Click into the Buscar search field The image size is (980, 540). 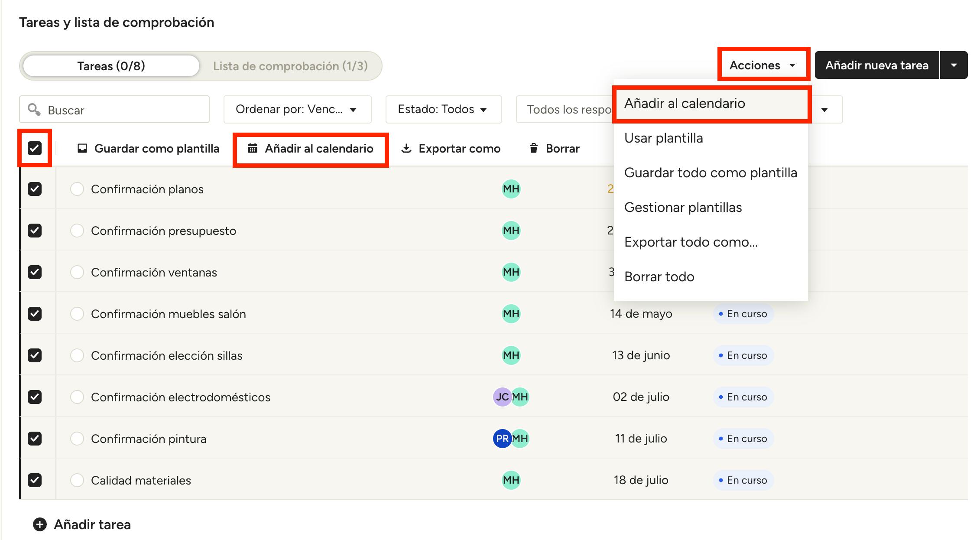[126, 110]
